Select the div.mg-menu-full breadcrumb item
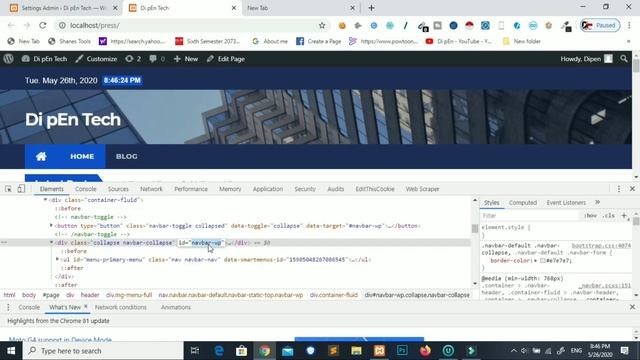Image resolution: width=640 pixels, height=360 pixels. point(129,295)
